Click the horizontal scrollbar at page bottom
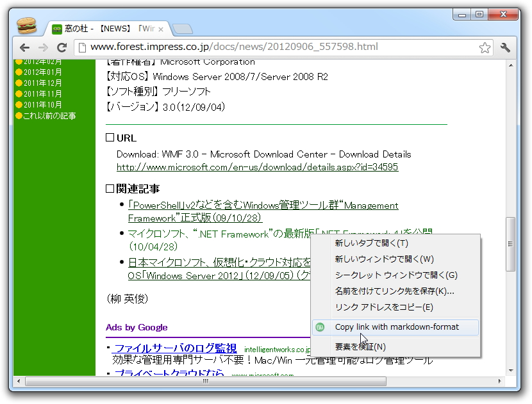The height and width of the screenshot is (404, 532). pos(205,380)
